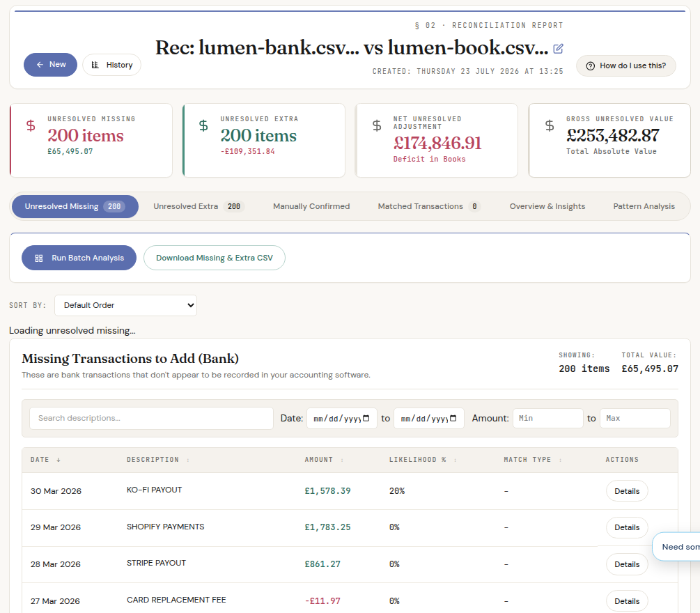
Task: Click the 29 Mar 2026 date cell
Action: (55, 527)
